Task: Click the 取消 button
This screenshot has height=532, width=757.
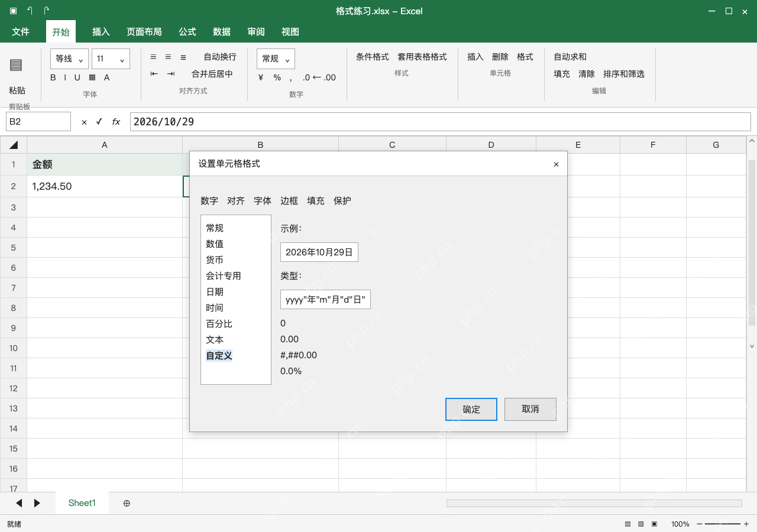Action: pyautogui.click(x=530, y=409)
